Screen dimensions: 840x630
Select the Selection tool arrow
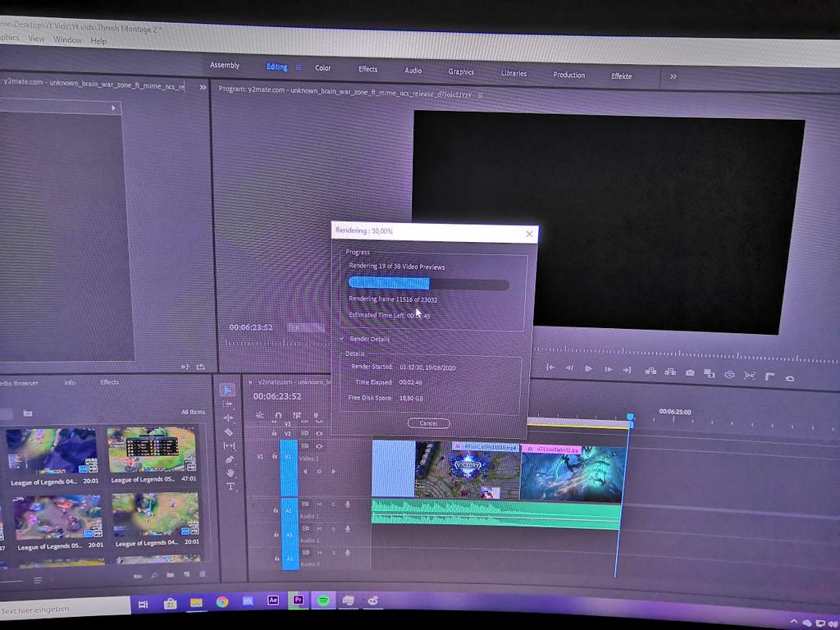[226, 390]
